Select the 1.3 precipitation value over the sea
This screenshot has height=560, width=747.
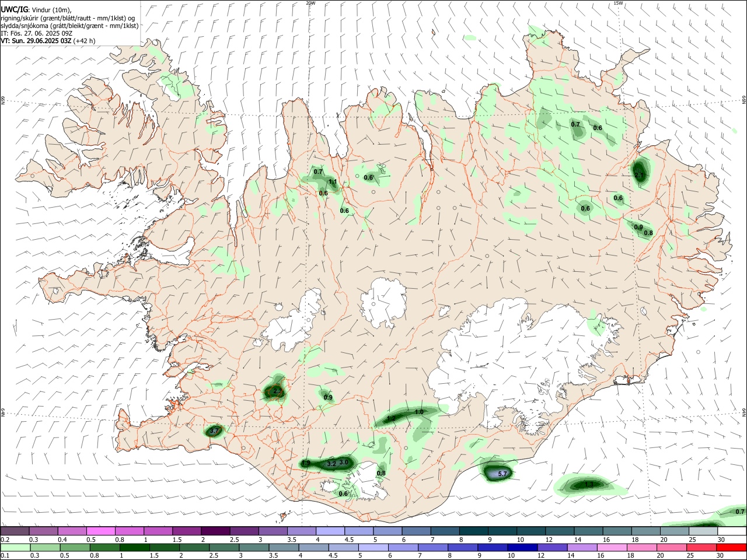[x=589, y=484]
